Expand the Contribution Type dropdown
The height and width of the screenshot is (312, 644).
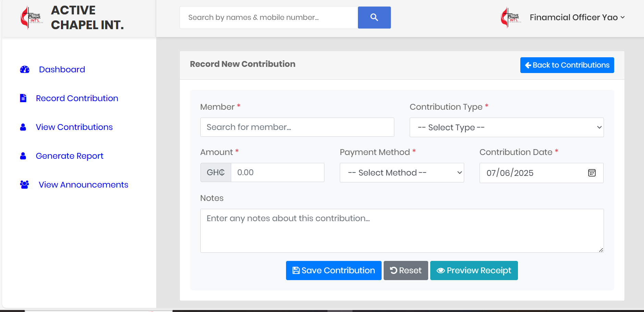(x=506, y=128)
